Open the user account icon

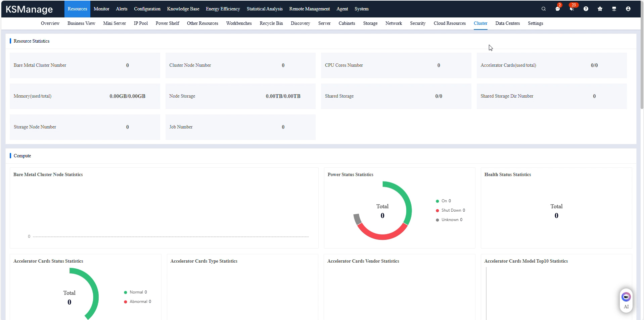pyautogui.click(x=628, y=9)
